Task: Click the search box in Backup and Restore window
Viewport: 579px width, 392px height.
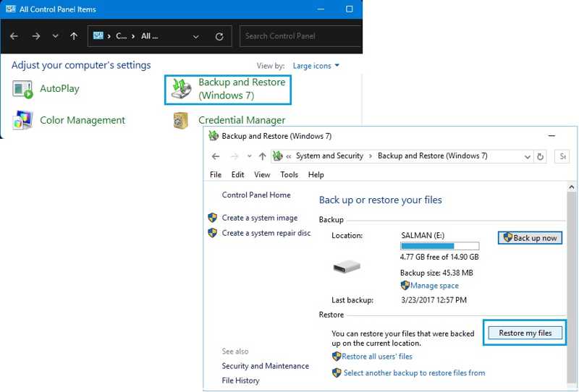Action: [x=562, y=156]
